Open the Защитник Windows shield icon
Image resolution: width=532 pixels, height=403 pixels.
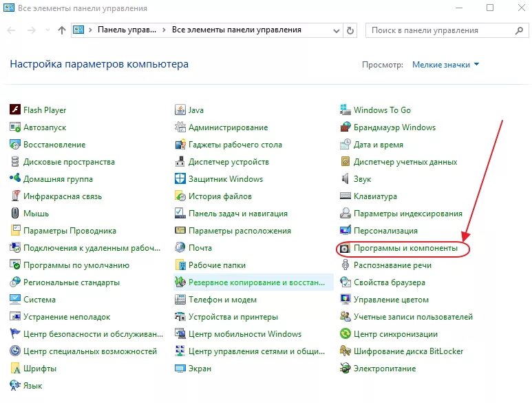pyautogui.click(x=180, y=179)
